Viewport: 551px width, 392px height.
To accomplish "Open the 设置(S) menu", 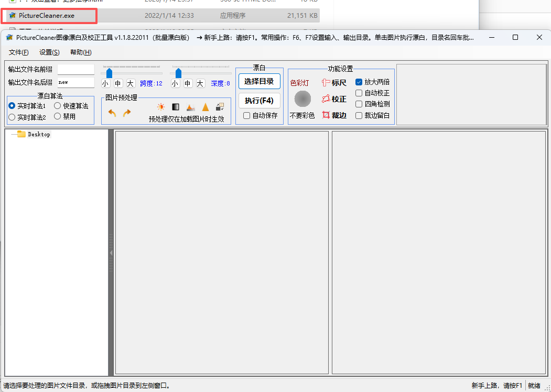I will point(49,52).
